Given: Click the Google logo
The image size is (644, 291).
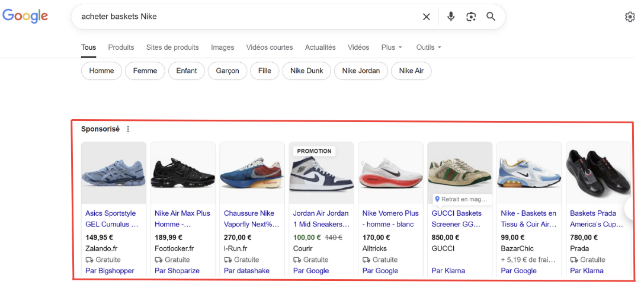Looking at the screenshot, I should [x=25, y=16].
